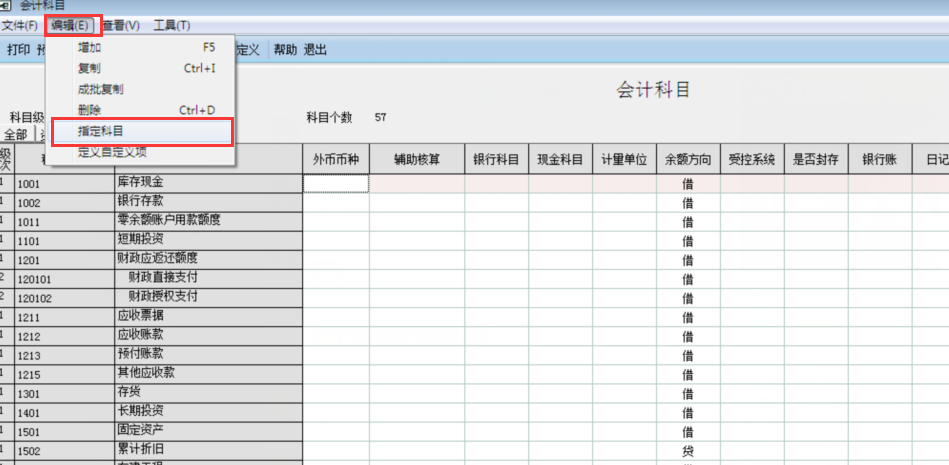
Task: Select the 银行存款 account row
Action: click(x=140, y=202)
